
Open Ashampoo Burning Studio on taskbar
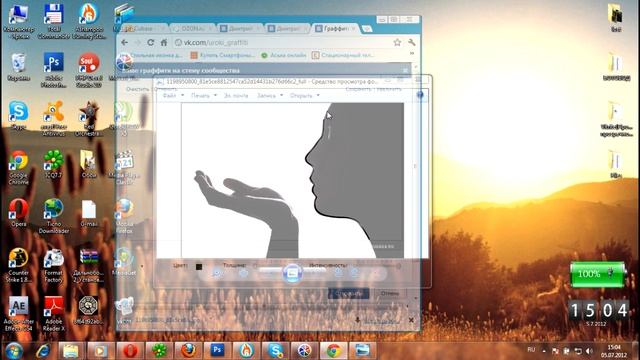(247, 351)
